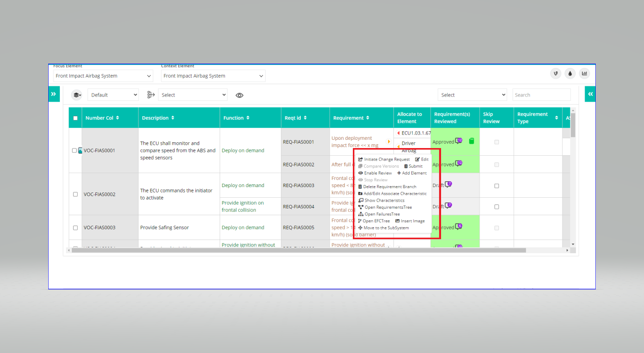Click the vine-style icon in the top-right
The height and width of the screenshot is (353, 644).
click(x=556, y=74)
